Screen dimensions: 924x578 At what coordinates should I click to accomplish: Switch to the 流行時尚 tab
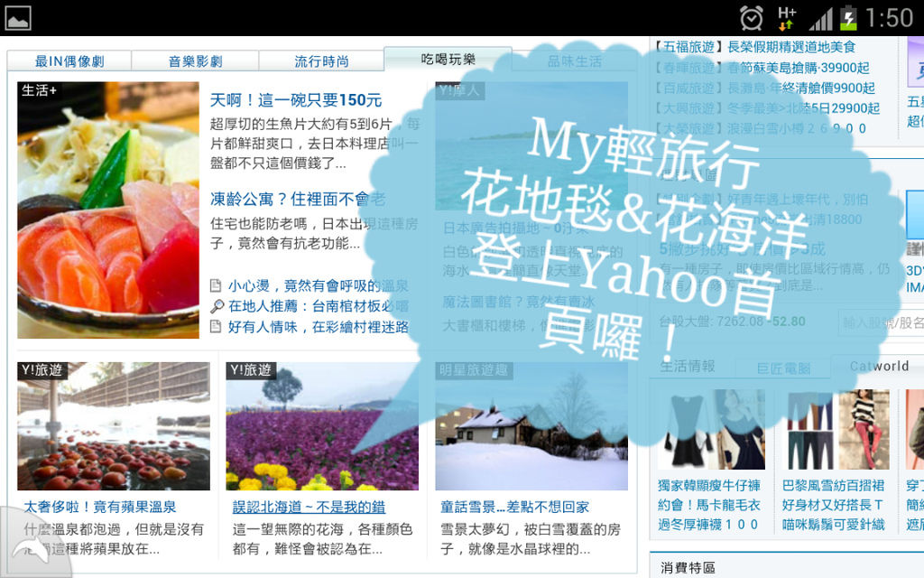click(322, 61)
